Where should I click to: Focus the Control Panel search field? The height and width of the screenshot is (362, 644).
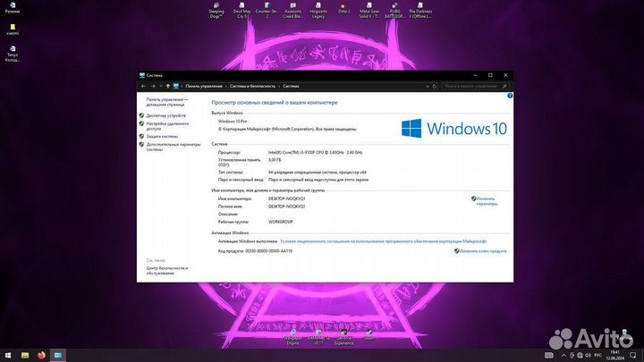pyautogui.click(x=476, y=86)
